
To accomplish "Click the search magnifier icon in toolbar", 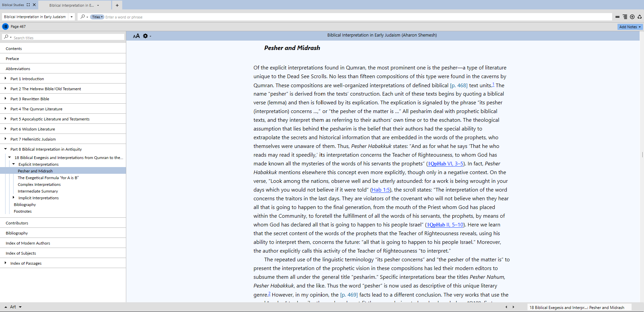I will (x=83, y=17).
